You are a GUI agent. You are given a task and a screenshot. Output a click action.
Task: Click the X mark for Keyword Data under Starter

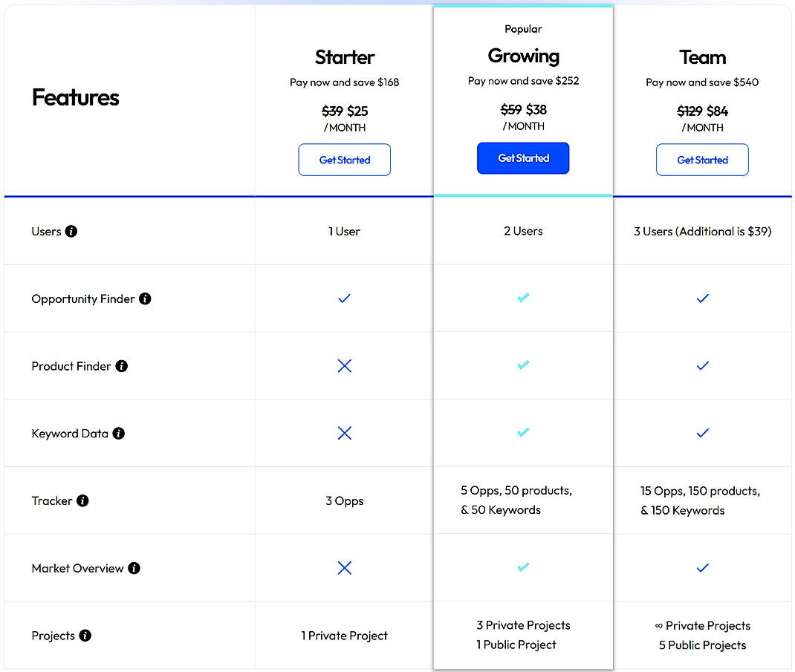coord(344,433)
